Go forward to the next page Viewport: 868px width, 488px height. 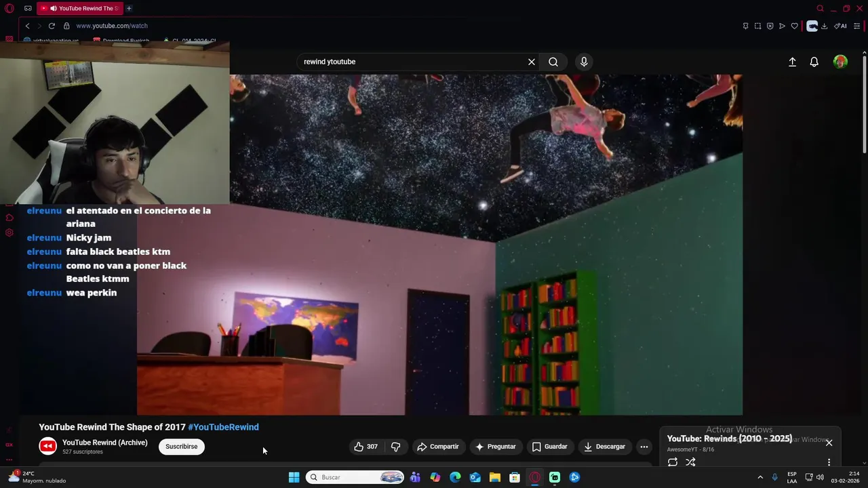[39, 26]
